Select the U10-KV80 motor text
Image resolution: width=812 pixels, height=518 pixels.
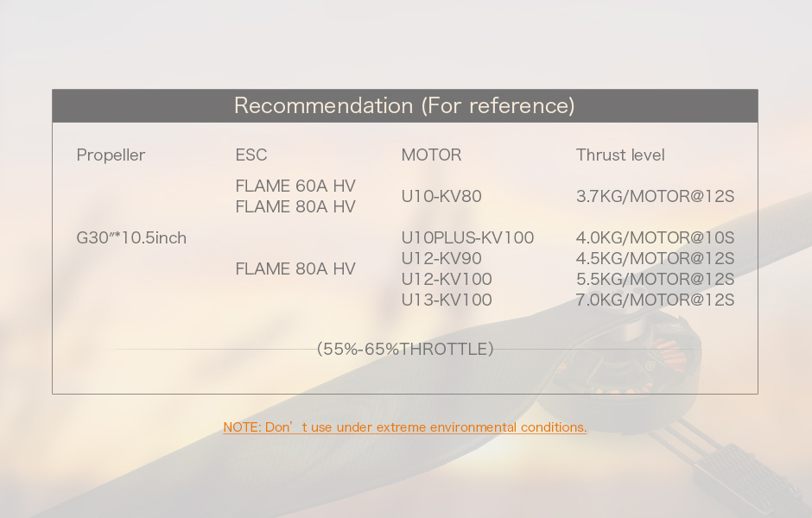pos(441,197)
